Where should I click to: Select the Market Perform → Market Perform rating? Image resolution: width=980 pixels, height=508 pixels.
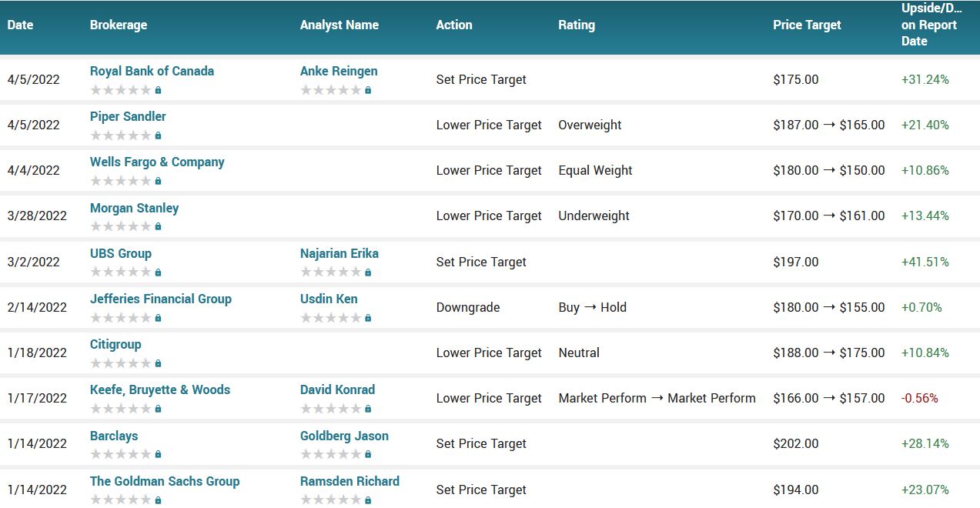(657, 398)
